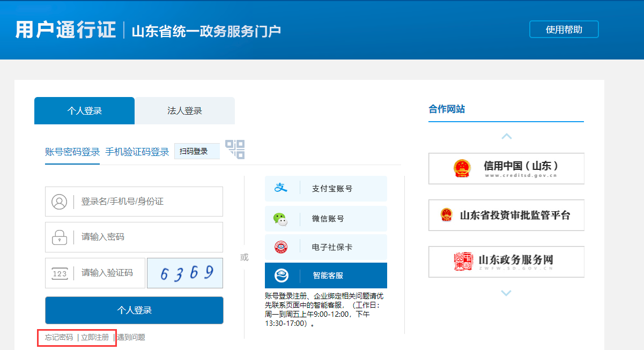Switch to the 法人登录 tab
Viewport: 644px width, 350px height.
tap(184, 111)
